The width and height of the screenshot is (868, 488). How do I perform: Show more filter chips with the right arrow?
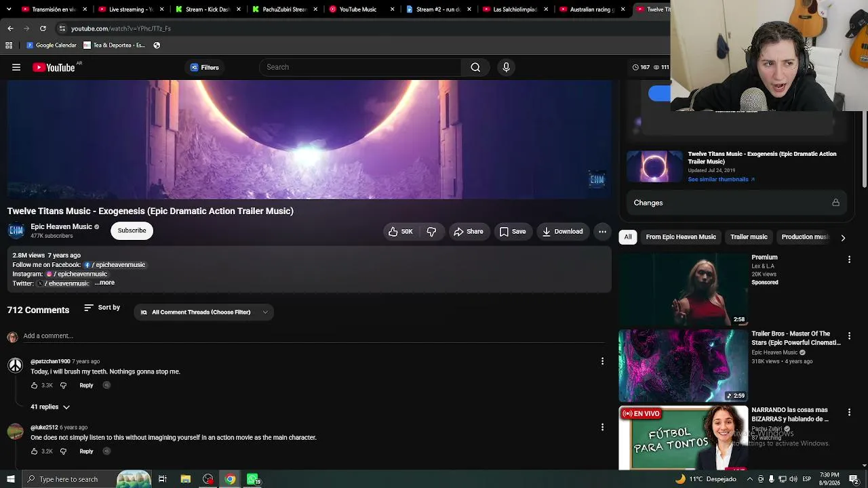pyautogui.click(x=843, y=238)
